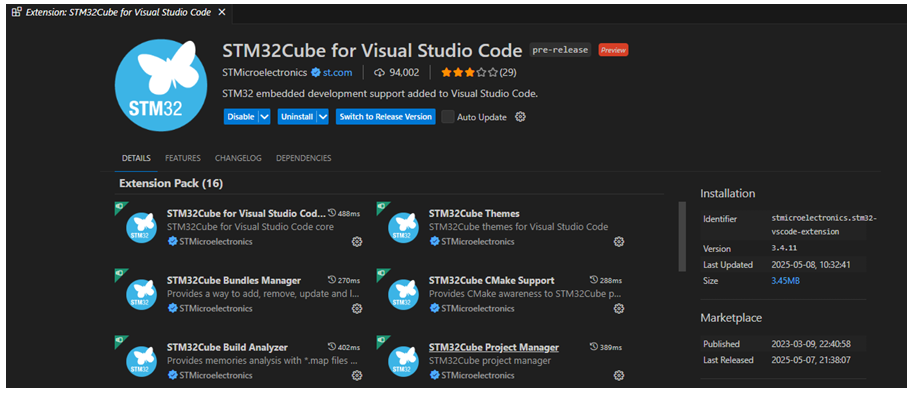The height and width of the screenshot is (396, 914).
Task: Open the STM32Cube Build Analyzer title
Action: 227,348
